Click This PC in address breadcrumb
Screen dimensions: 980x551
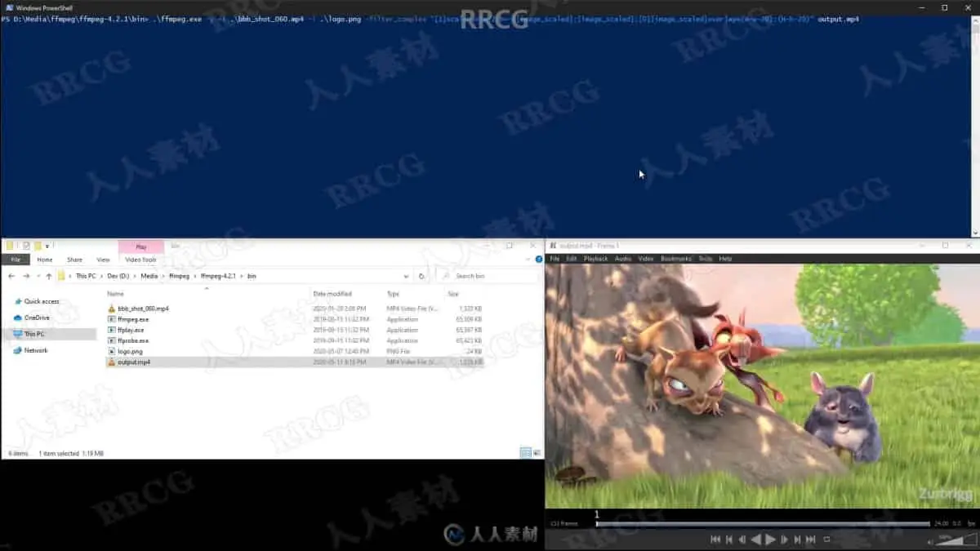(86, 276)
